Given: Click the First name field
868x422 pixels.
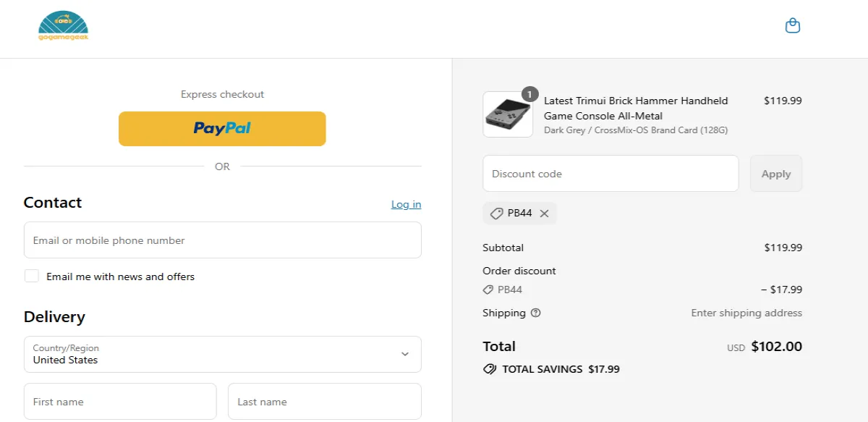Looking at the screenshot, I should click(x=120, y=401).
